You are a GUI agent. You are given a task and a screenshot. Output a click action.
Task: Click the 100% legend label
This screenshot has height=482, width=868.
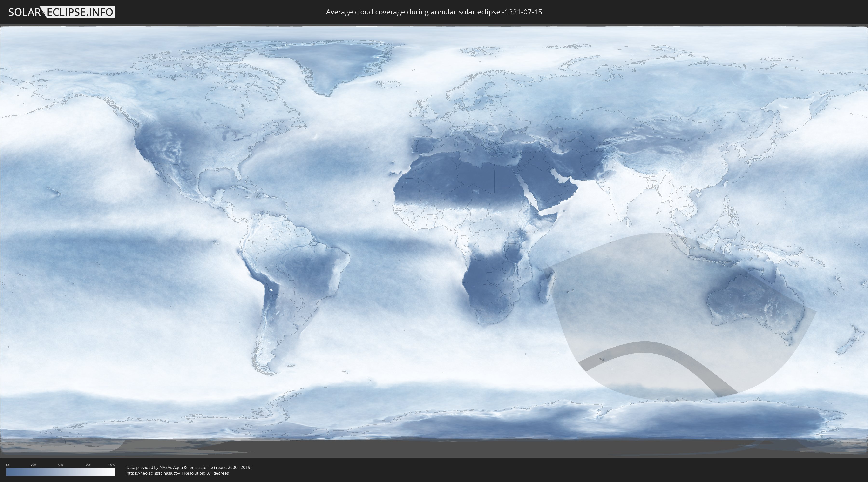click(x=112, y=465)
